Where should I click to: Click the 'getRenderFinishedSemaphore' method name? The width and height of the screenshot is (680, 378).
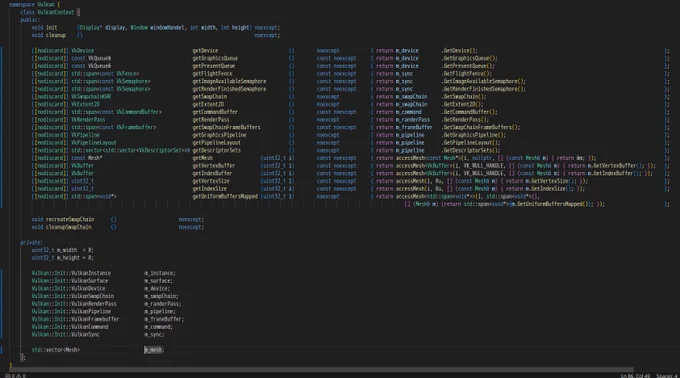pyautogui.click(x=229, y=89)
